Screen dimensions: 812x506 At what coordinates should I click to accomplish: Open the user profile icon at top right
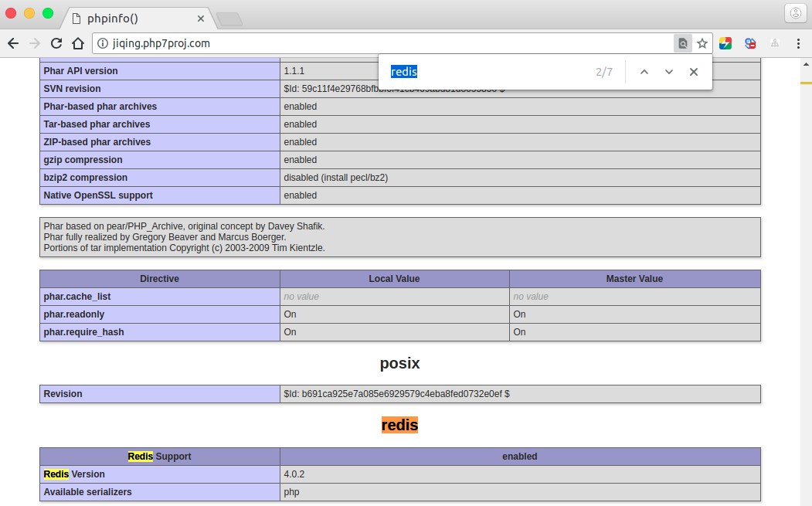coord(796,13)
